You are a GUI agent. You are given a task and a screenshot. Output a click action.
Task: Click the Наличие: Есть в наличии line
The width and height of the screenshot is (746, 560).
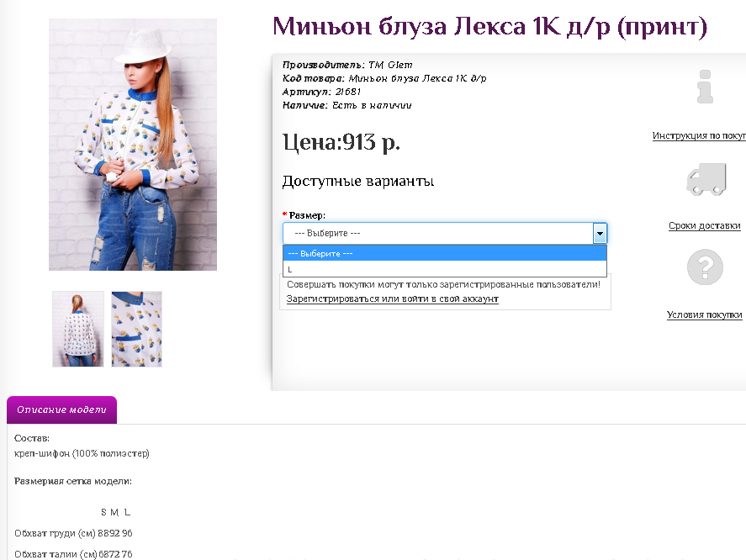(347, 105)
